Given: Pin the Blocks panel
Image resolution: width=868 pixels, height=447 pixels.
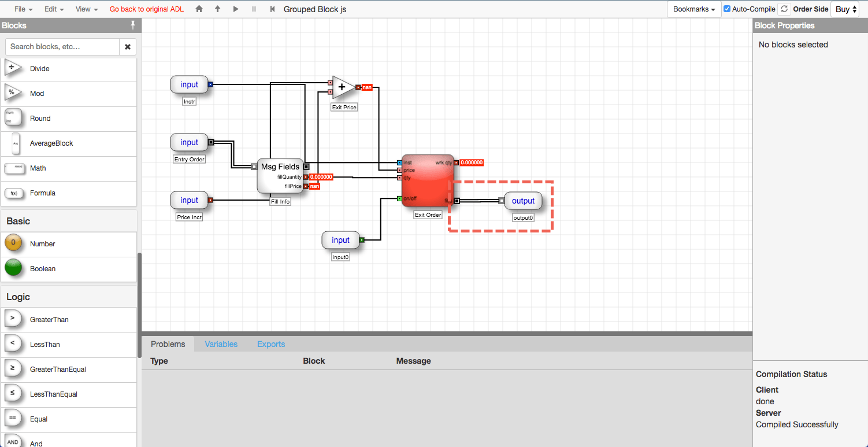Looking at the screenshot, I should tap(133, 25).
